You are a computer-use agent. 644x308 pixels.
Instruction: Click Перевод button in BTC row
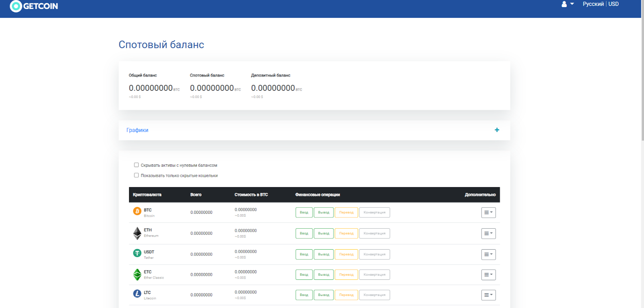(346, 213)
